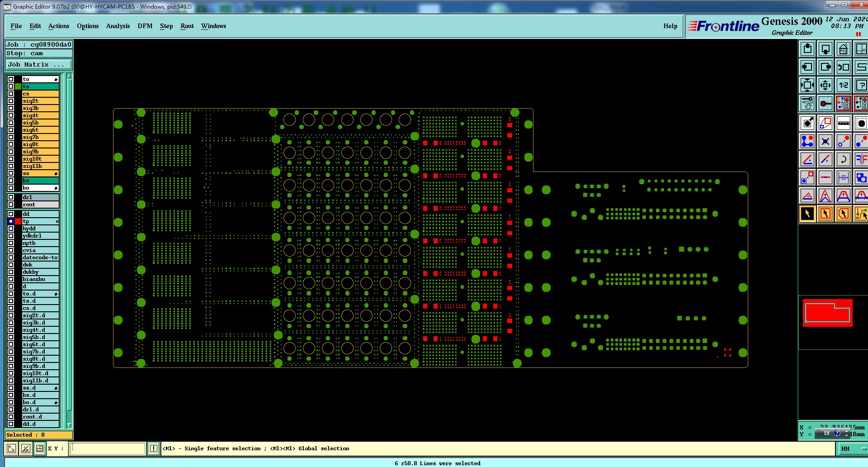Select the ruler measure tool
The width and height of the screenshot is (868, 467).
844,123
